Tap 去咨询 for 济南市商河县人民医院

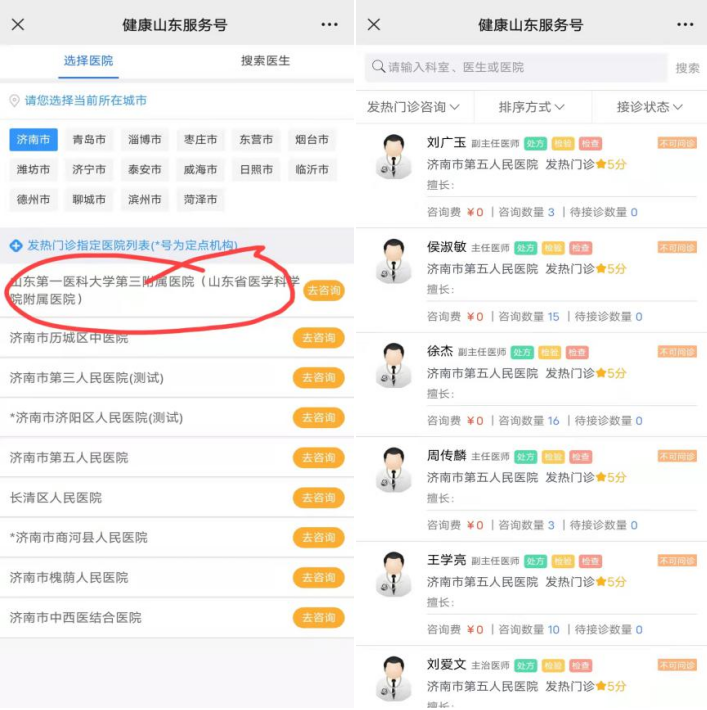tap(319, 537)
